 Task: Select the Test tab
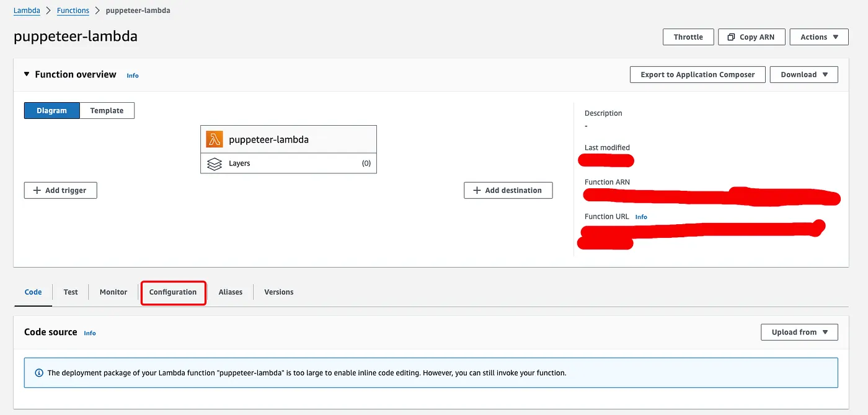click(71, 292)
